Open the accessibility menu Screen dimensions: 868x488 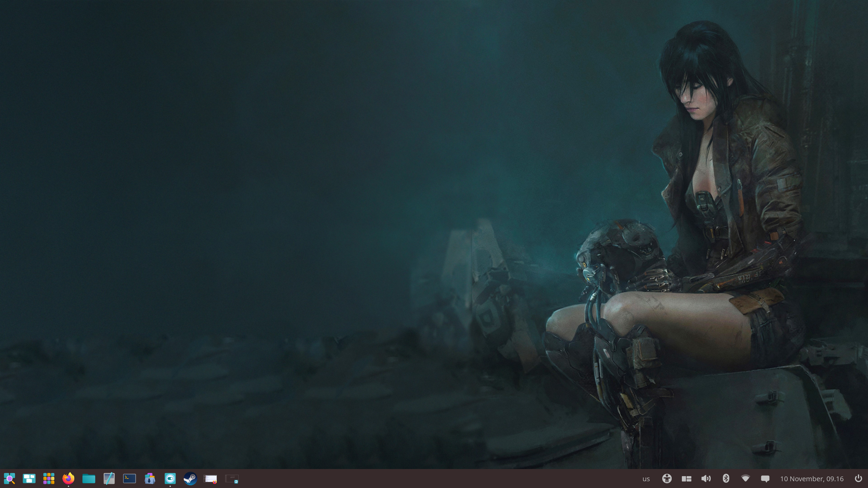click(x=667, y=479)
